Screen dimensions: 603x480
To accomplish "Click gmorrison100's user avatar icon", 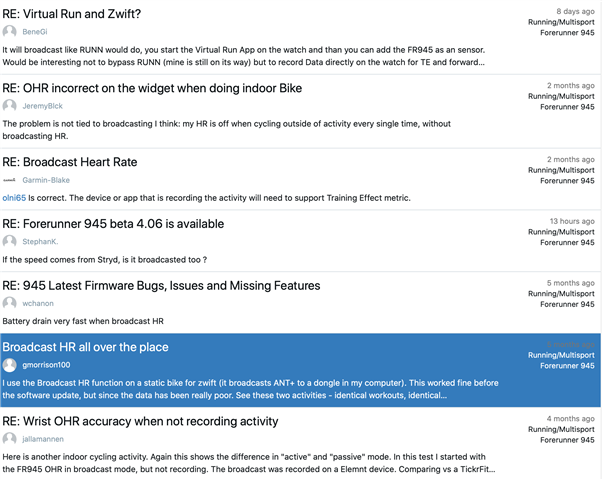I will click(10, 365).
